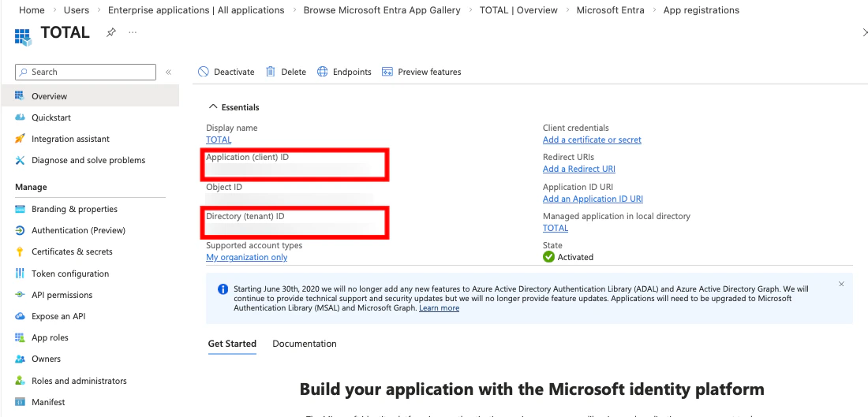Click the Expose an API cloud icon
The width and height of the screenshot is (868, 417).
[x=20, y=316]
